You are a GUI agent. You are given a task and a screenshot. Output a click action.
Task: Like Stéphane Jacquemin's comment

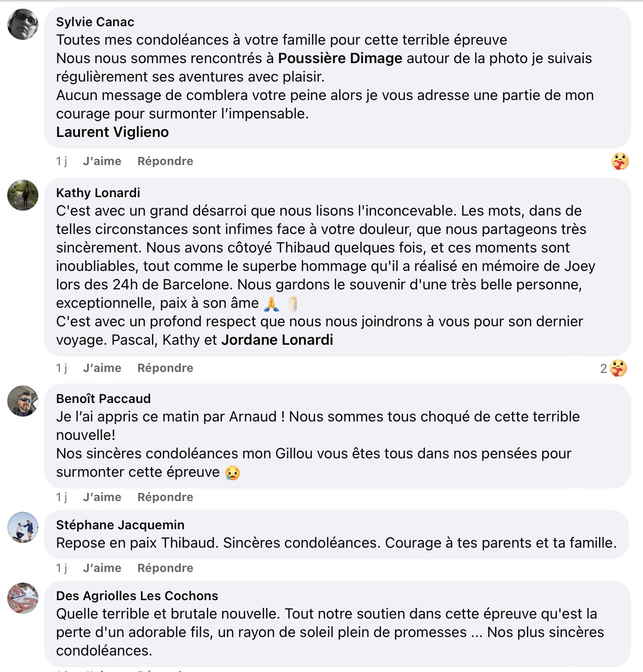(x=102, y=568)
